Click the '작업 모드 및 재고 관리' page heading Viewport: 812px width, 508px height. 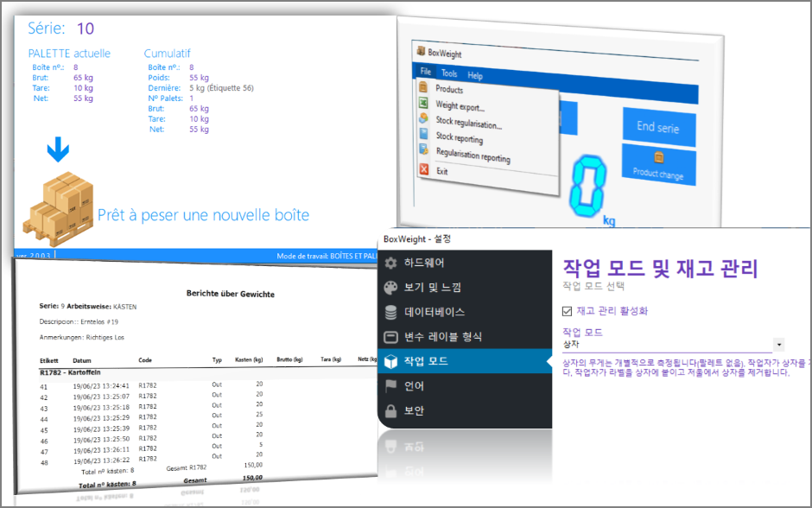tap(660, 268)
